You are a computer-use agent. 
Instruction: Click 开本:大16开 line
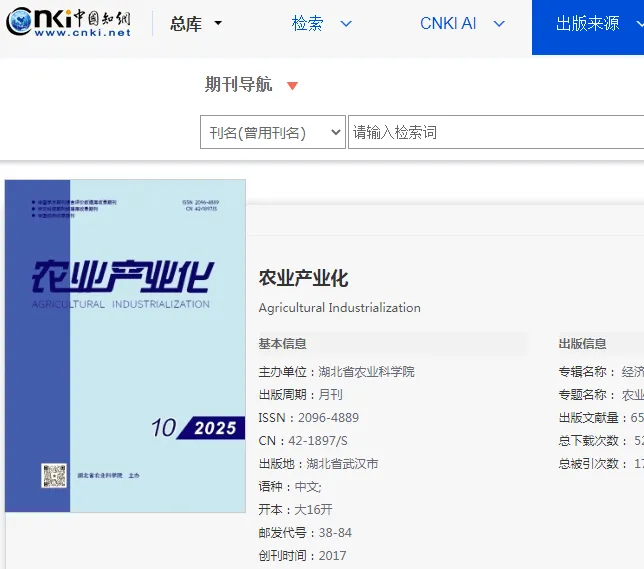[295, 510]
